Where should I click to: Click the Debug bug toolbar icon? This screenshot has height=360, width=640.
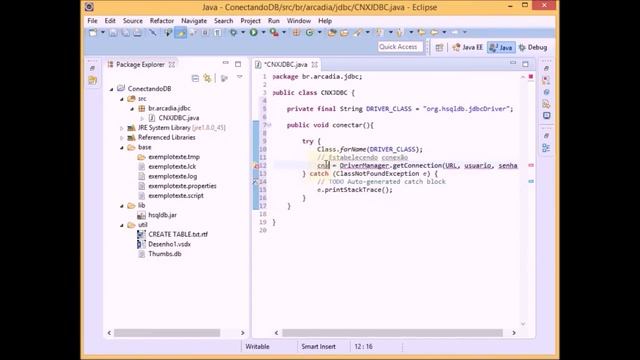tap(233, 33)
